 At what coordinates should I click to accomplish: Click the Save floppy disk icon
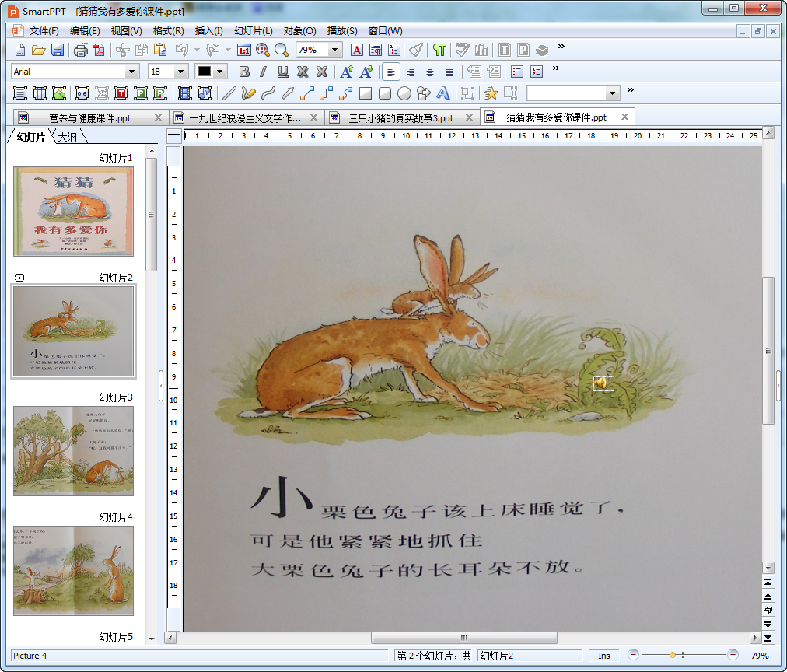pyautogui.click(x=58, y=50)
